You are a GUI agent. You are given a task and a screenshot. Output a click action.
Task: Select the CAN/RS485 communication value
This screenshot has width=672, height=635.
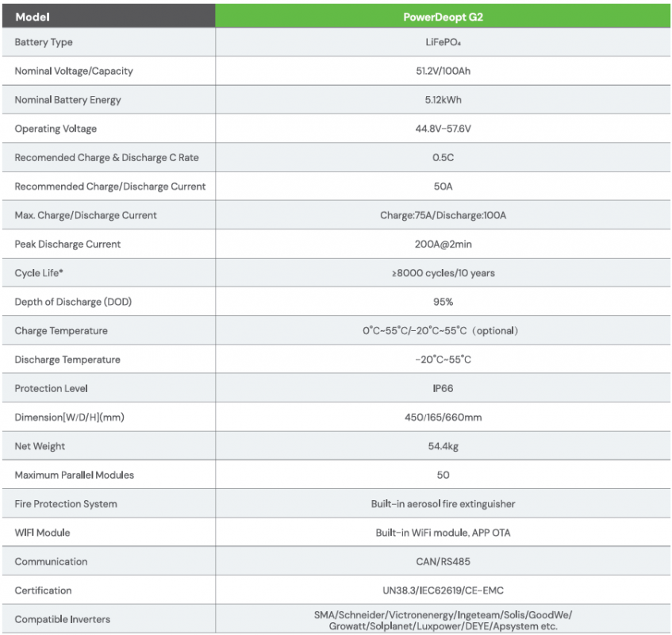443,561
